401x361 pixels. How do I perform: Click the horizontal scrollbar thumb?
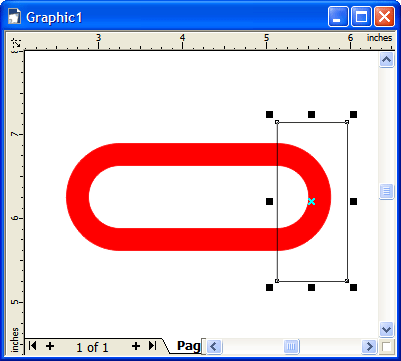(x=291, y=347)
